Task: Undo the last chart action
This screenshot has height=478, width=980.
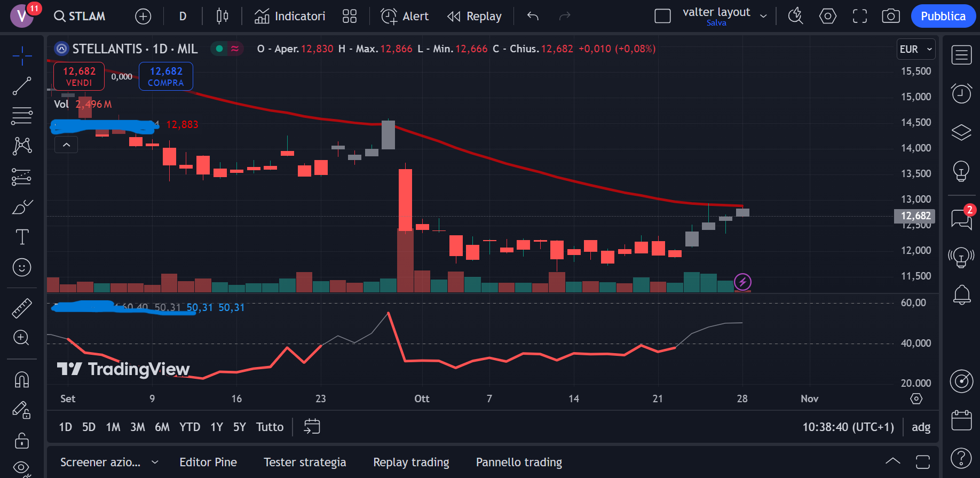Action: pos(533,17)
